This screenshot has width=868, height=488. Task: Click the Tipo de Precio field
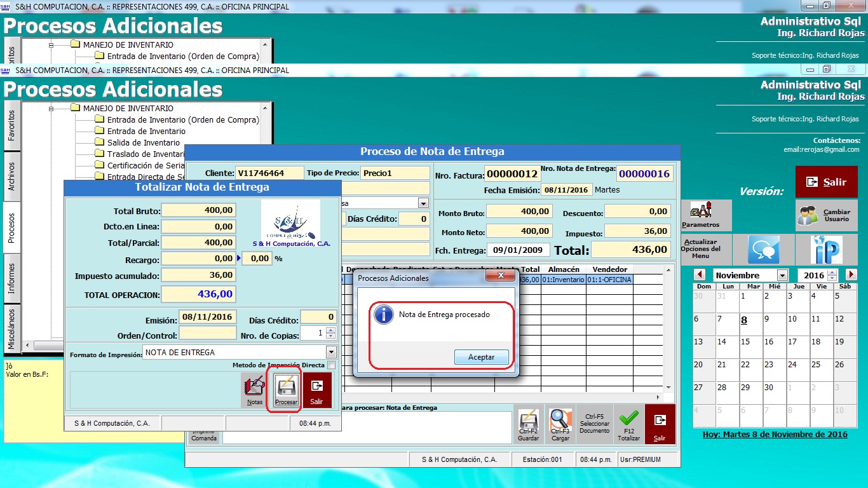[x=395, y=173]
